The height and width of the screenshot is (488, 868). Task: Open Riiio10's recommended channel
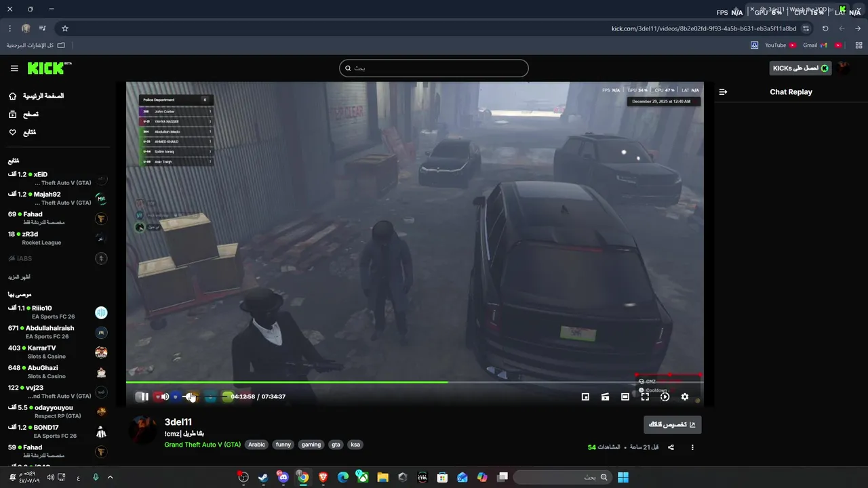(x=58, y=312)
